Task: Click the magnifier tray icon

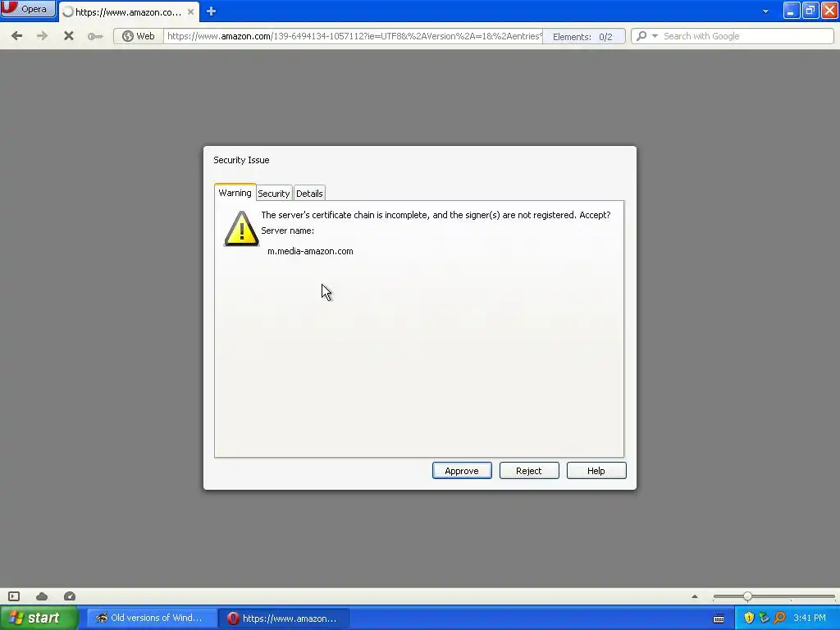Action: point(779,619)
